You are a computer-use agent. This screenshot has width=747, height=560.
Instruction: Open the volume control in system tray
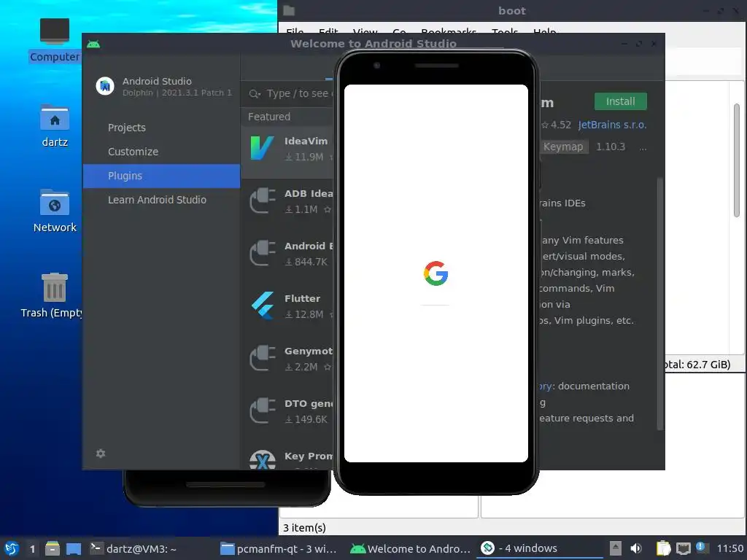tap(636, 548)
